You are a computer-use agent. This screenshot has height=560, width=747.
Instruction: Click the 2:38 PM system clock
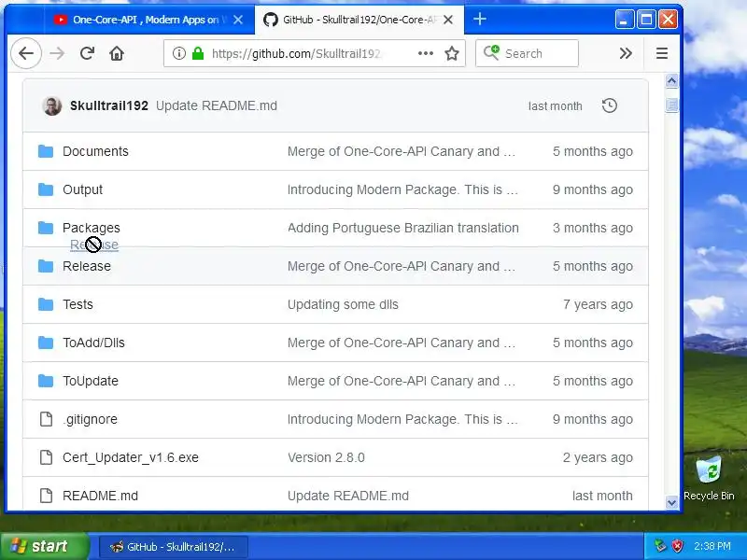point(712,546)
